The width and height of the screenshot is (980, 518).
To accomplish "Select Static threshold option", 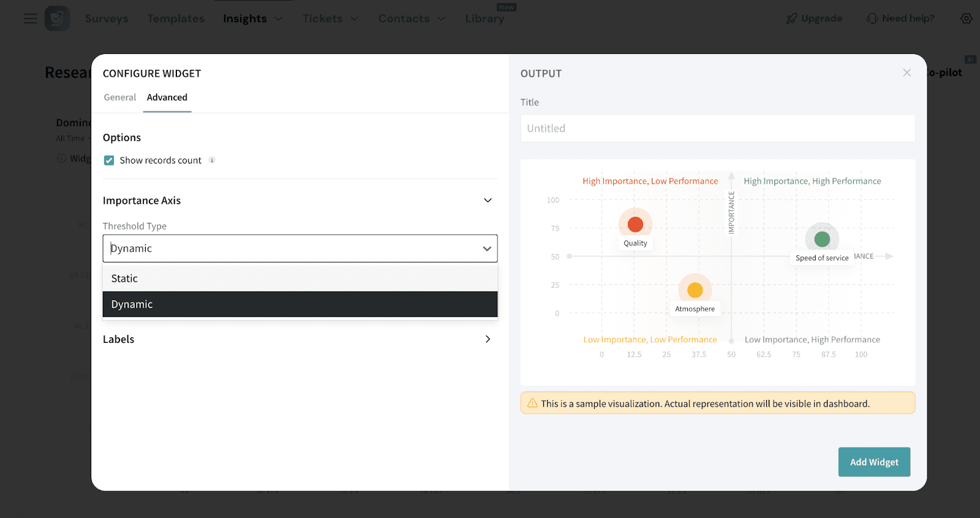I will (300, 279).
